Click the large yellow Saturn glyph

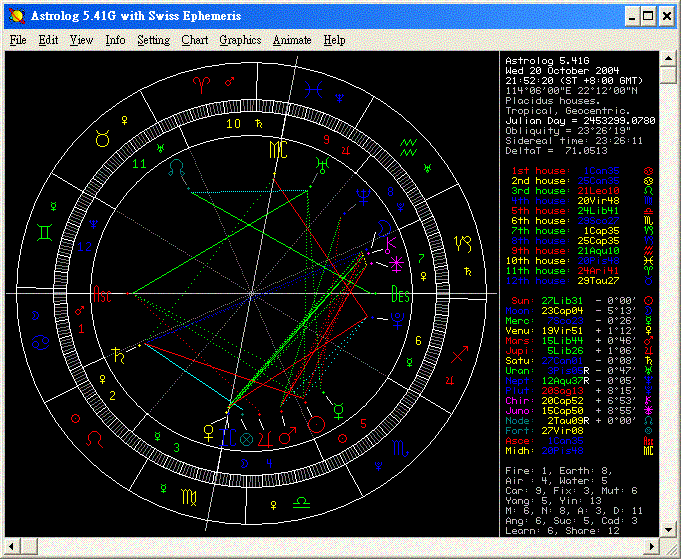[x=118, y=355]
